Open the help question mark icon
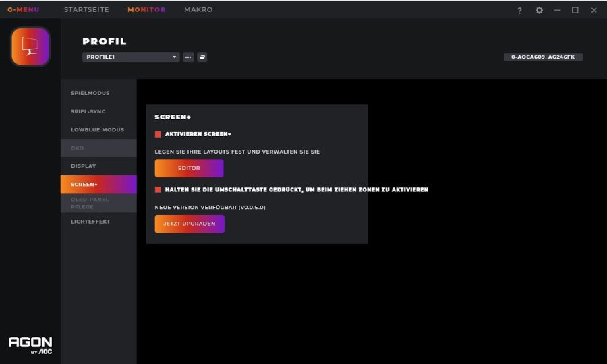Viewport: 607px width, 364px height. tap(519, 10)
